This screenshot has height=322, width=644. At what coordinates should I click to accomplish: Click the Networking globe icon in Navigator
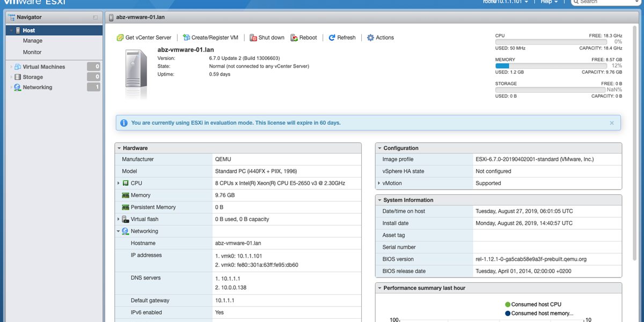[18, 87]
